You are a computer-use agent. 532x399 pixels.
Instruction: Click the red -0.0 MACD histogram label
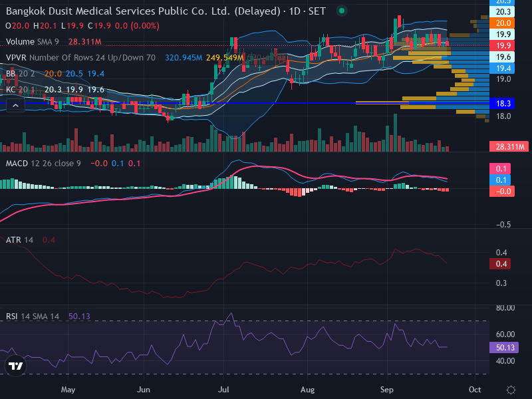(x=502, y=192)
